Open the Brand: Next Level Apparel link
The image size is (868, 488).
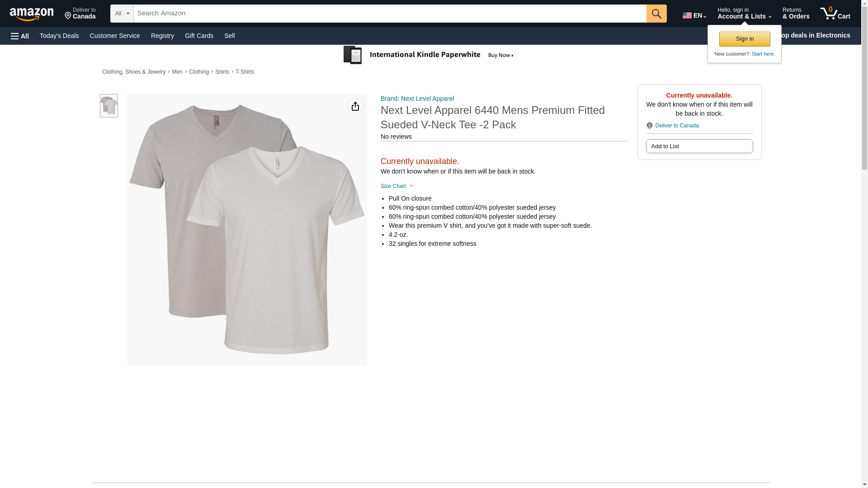417,99
